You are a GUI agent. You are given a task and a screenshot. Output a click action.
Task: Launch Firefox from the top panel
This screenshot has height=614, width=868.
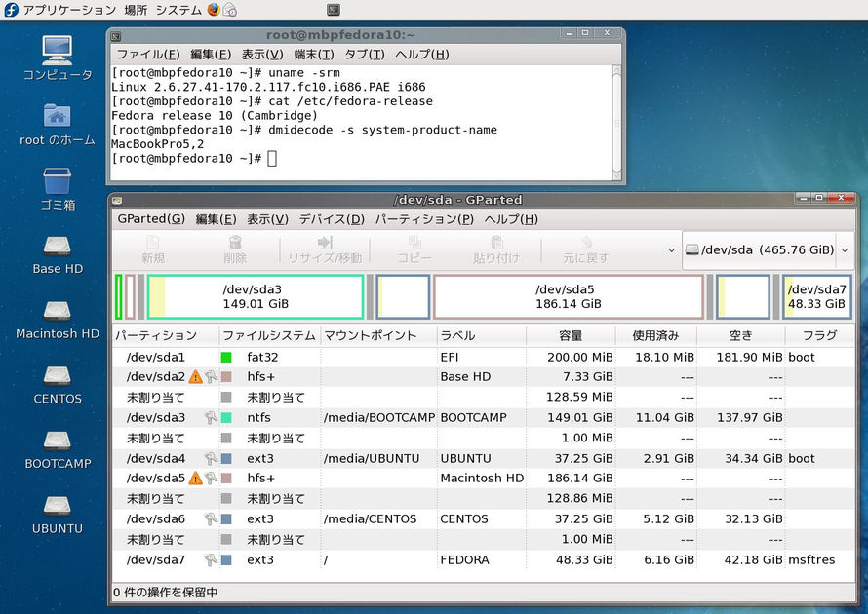[214, 10]
